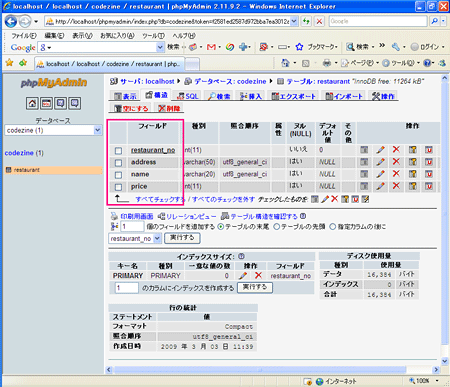Click pencil edit icon for name row

click(x=380, y=174)
